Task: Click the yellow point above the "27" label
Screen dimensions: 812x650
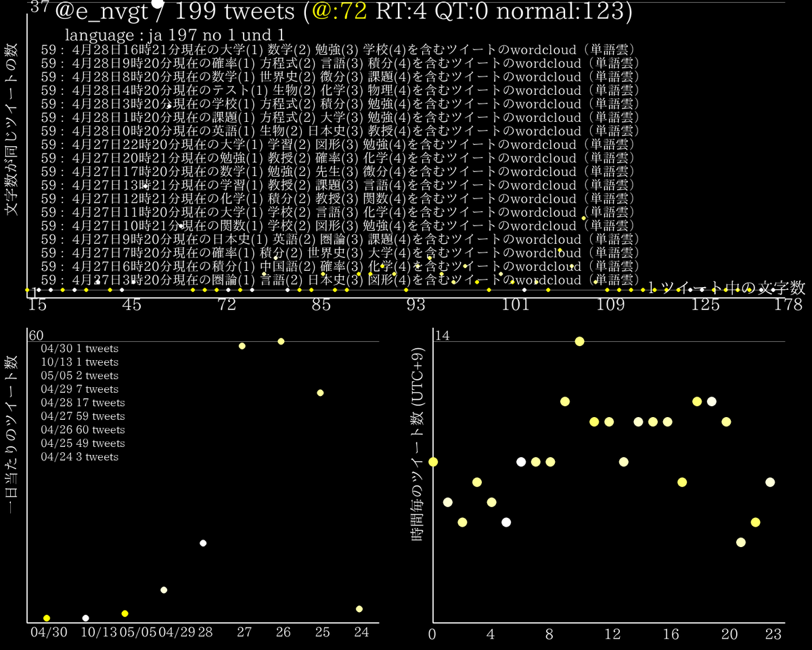Action: coord(242,345)
